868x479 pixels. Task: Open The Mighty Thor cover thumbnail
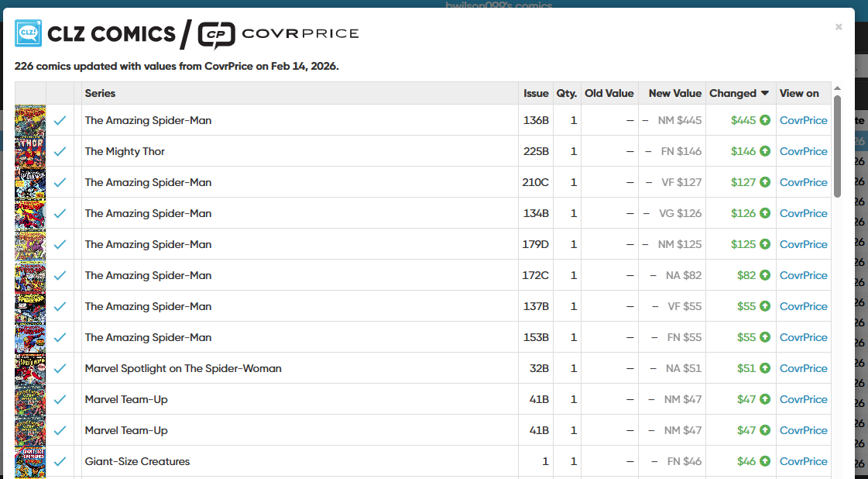point(30,151)
